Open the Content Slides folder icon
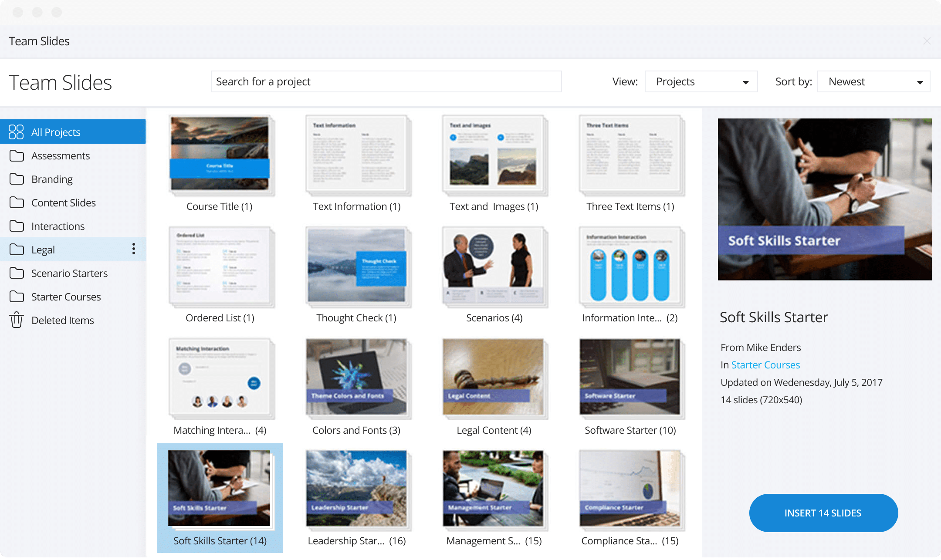Viewport: 941px width, 560px height. pyautogui.click(x=17, y=202)
